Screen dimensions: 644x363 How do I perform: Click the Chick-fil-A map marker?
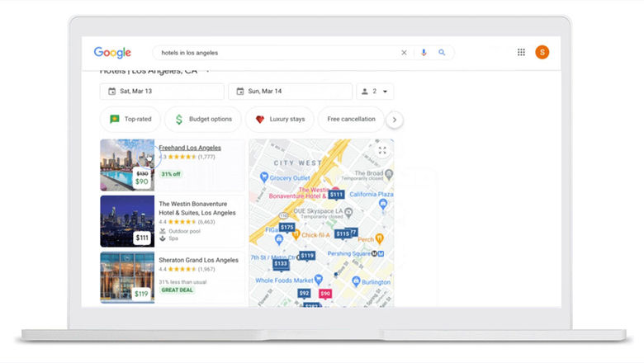(x=296, y=235)
